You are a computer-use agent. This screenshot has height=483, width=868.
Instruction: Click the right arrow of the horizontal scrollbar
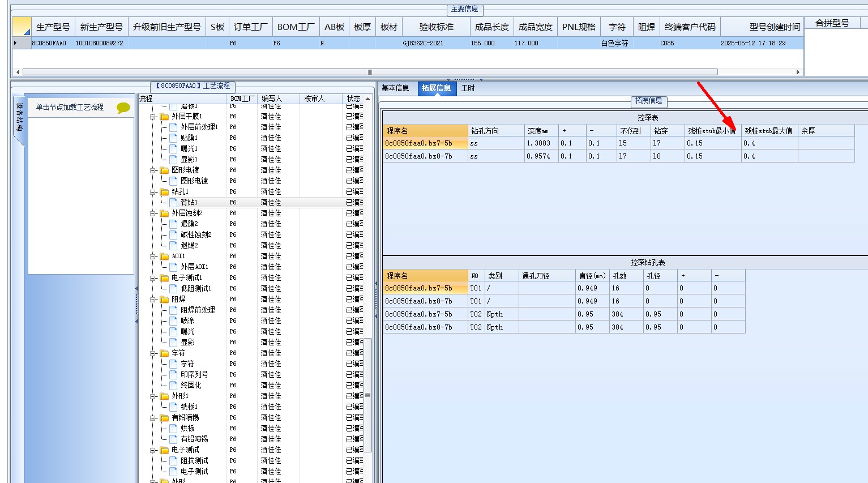point(798,72)
